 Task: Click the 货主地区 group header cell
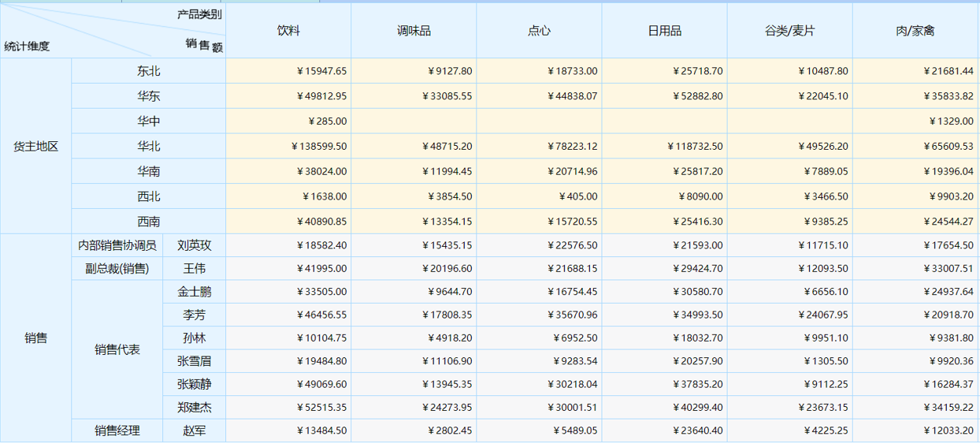pyautogui.click(x=36, y=146)
